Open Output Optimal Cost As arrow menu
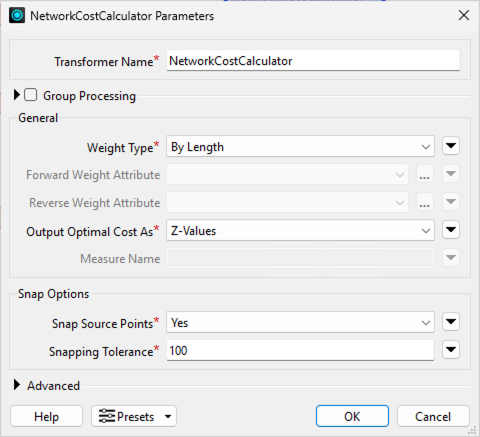This screenshot has width=480, height=437. 451,230
